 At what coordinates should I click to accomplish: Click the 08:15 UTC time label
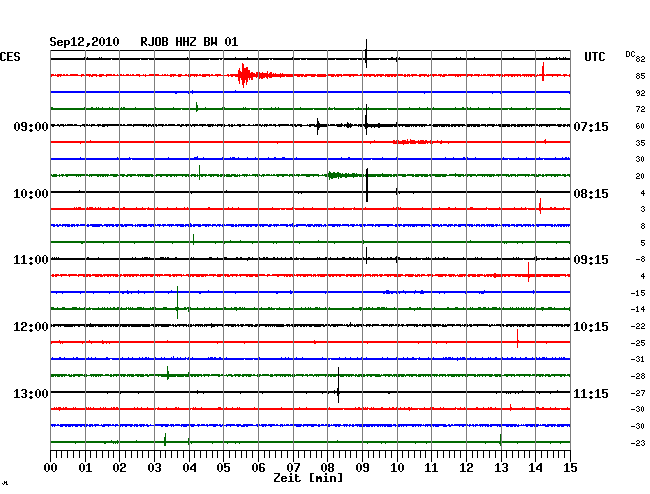pyautogui.click(x=591, y=194)
